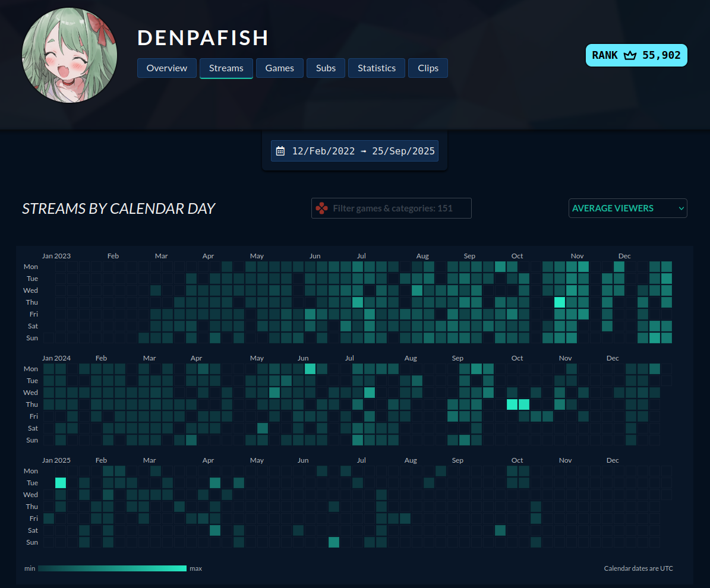
Task: Go to the Statistics tab
Action: click(376, 68)
